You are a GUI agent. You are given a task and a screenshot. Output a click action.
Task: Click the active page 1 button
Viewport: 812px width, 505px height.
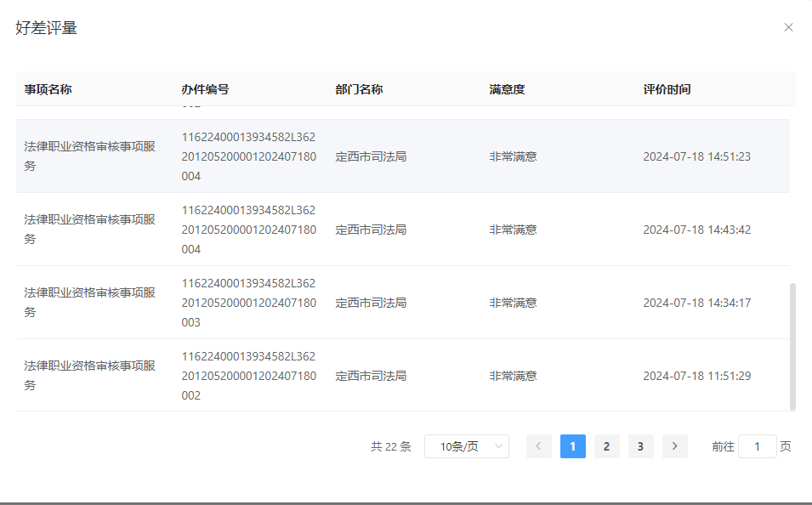[x=572, y=445]
